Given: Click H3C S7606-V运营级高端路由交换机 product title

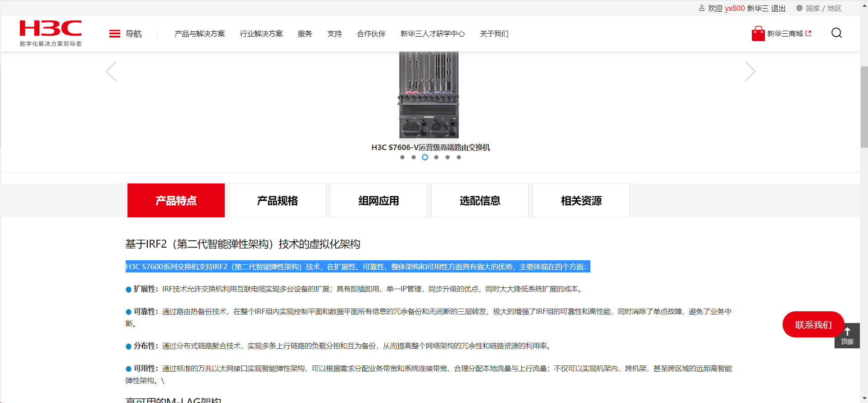Looking at the screenshot, I should 430,147.
